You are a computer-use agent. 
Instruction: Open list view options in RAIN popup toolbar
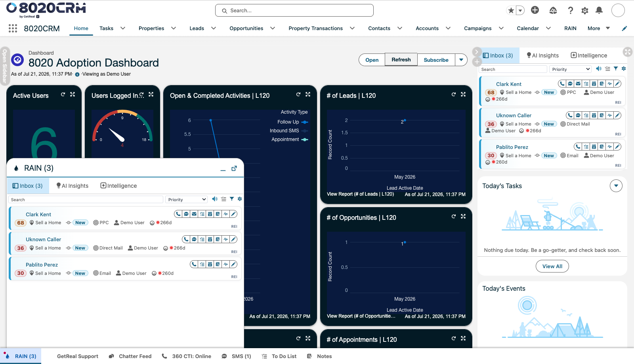pos(223,199)
